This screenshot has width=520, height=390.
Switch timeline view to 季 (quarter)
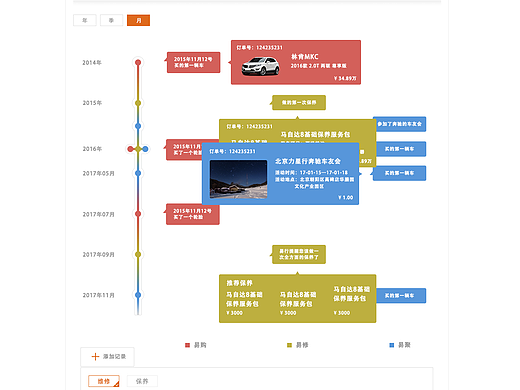(x=111, y=20)
